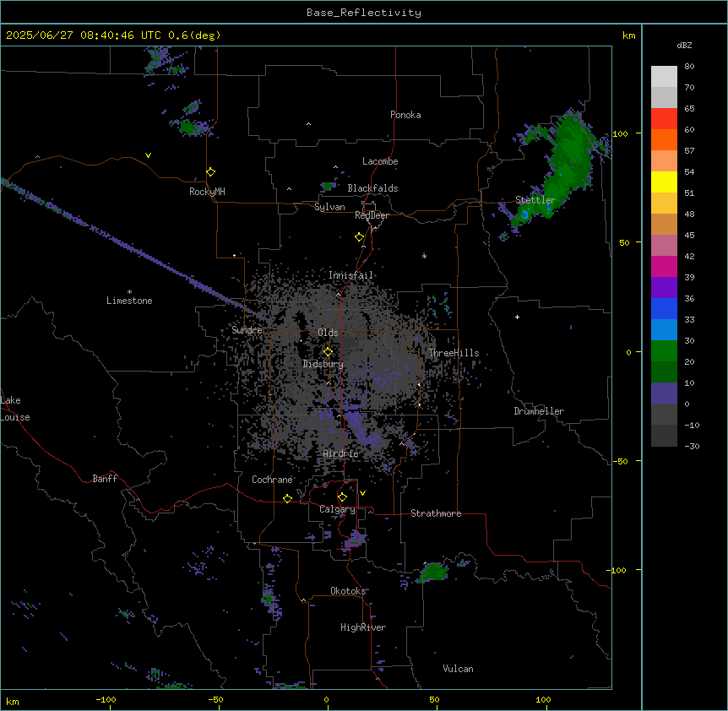The width and height of the screenshot is (728, 711).
Task: Click the Cochrane town label
Action: (x=272, y=480)
